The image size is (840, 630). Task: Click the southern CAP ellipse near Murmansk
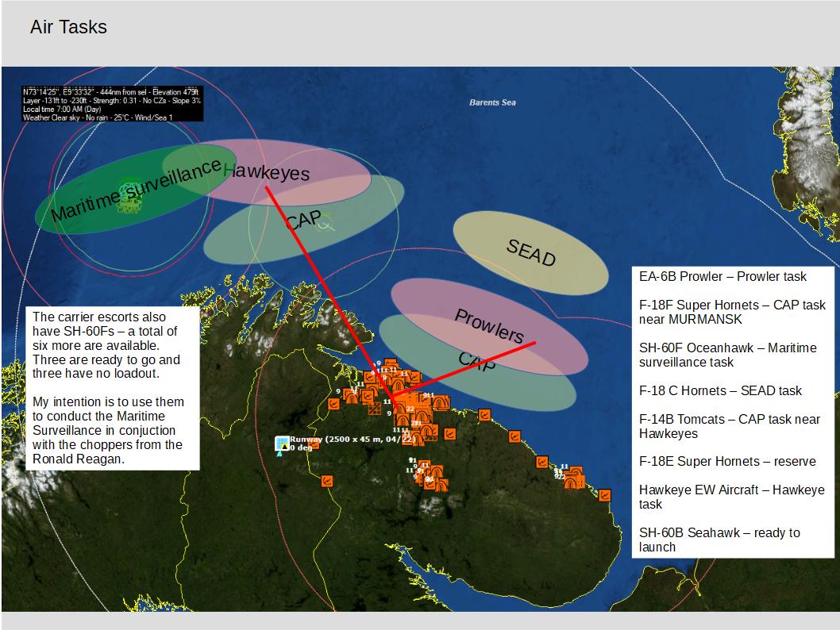point(478,363)
